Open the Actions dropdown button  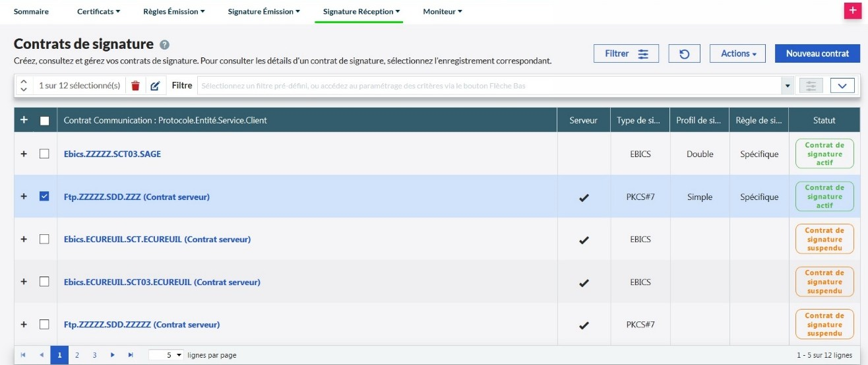737,54
